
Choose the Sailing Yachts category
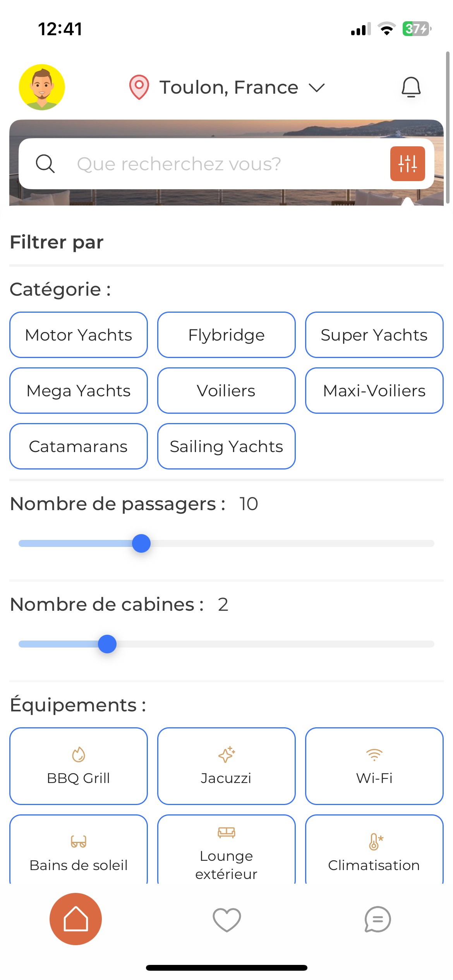[x=226, y=446]
